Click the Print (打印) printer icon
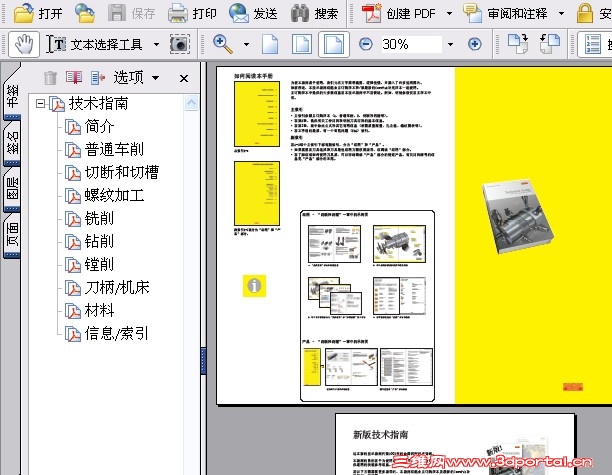612x475 pixels. click(x=178, y=13)
